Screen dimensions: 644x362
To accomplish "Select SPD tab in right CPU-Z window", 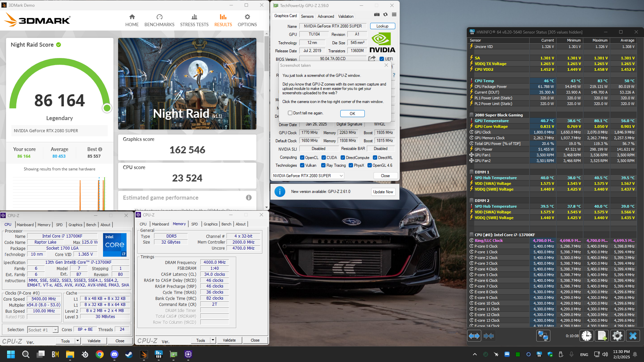I will 195,224.
